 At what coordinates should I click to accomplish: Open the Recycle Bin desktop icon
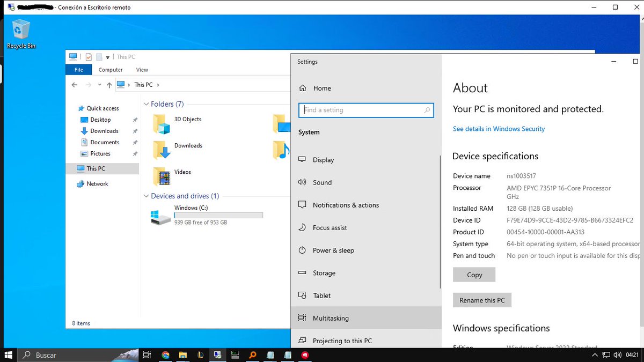click(21, 34)
